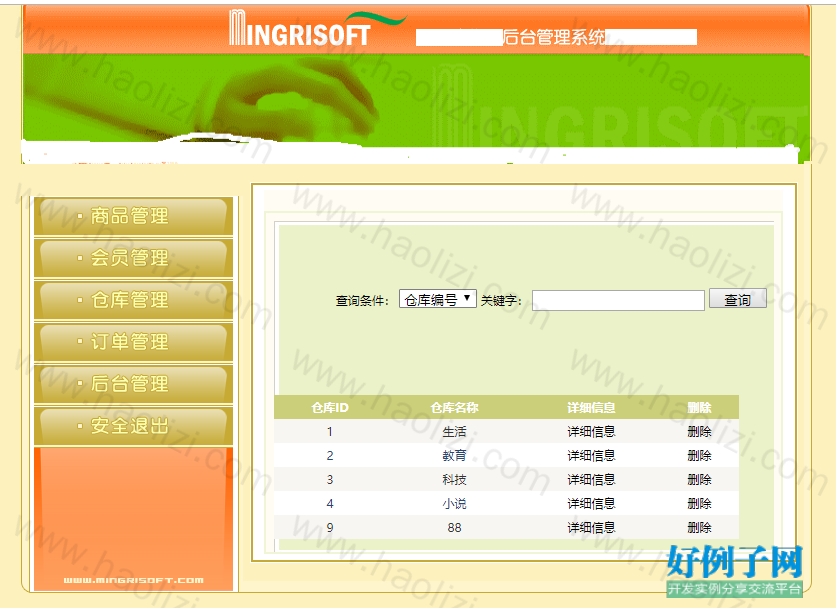
Task: Expand the 仓库编号 query condition dropdown
Action: (437, 299)
